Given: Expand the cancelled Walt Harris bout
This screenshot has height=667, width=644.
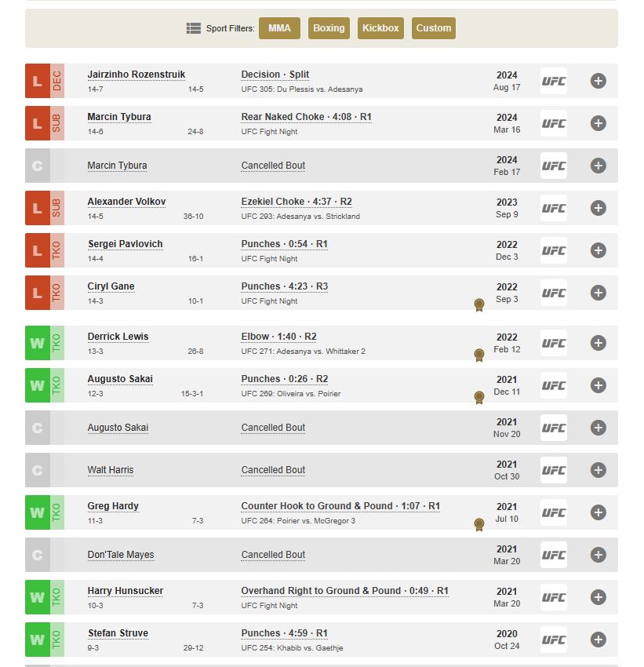Looking at the screenshot, I should click(x=598, y=470).
